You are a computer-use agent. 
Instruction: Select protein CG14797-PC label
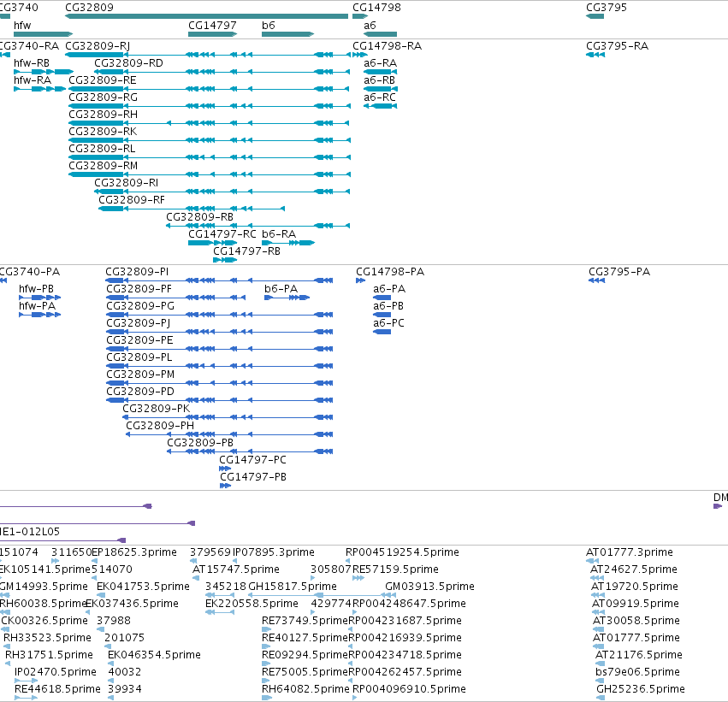(252, 460)
